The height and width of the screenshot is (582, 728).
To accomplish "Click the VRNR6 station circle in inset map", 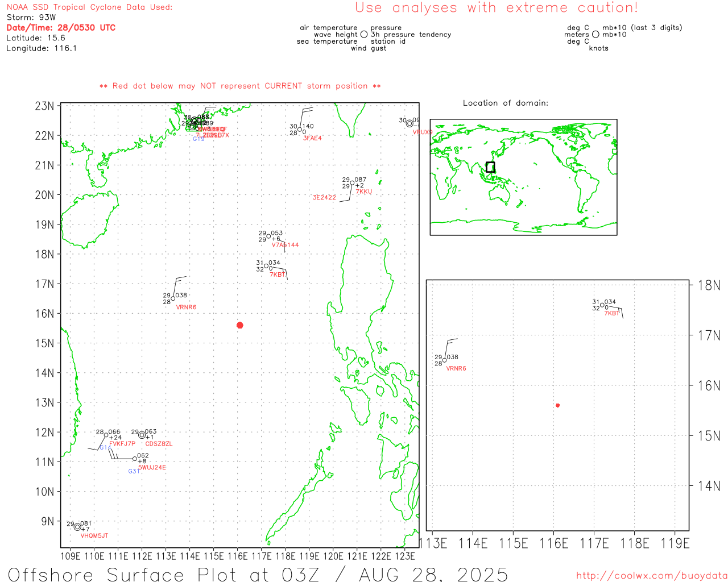I will [x=444, y=360].
